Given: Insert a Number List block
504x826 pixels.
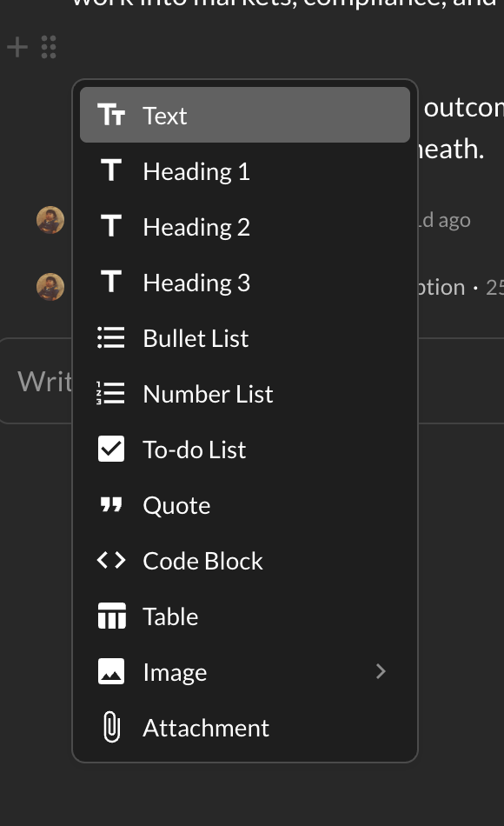Looking at the screenshot, I should tap(245, 393).
